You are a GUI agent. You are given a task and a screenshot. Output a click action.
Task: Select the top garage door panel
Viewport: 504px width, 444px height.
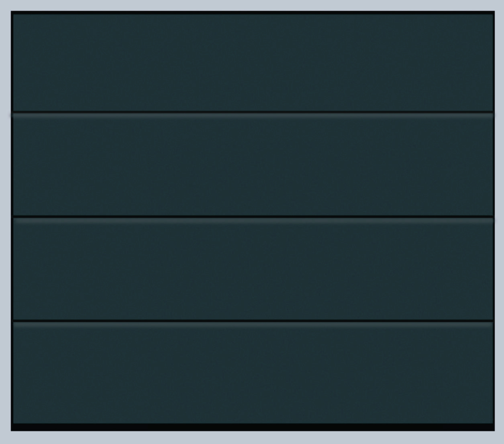point(253,63)
